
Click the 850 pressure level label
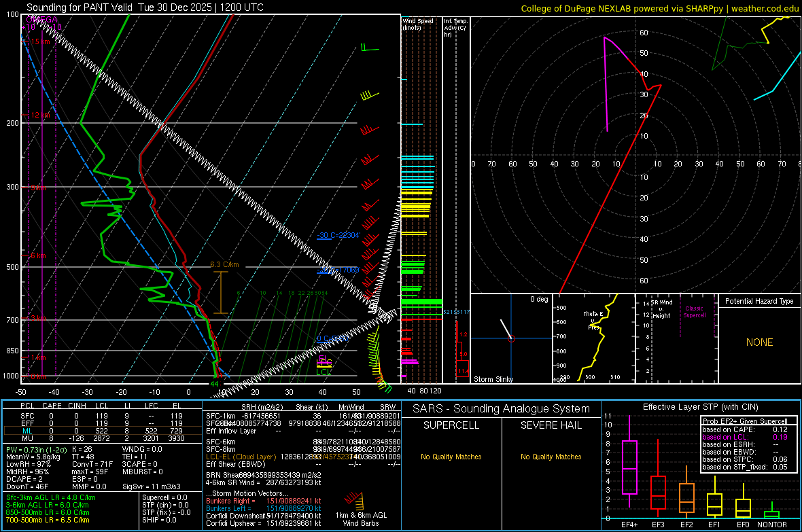point(12,351)
